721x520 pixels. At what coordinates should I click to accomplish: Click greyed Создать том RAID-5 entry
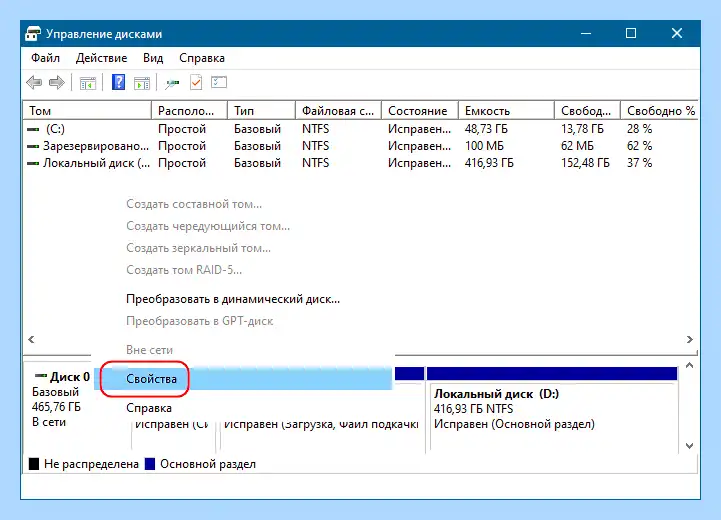(184, 270)
